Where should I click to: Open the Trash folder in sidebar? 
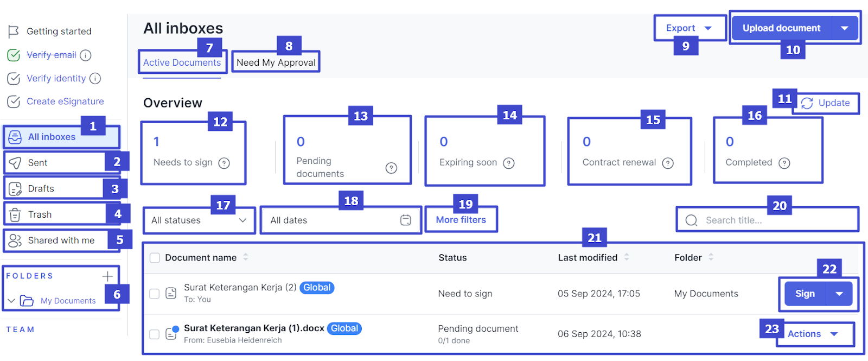[x=40, y=214]
